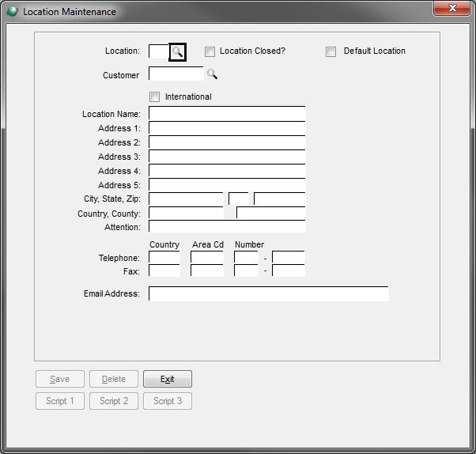This screenshot has height=454, width=476.
Task: Focus the Attention field
Action: (x=227, y=226)
